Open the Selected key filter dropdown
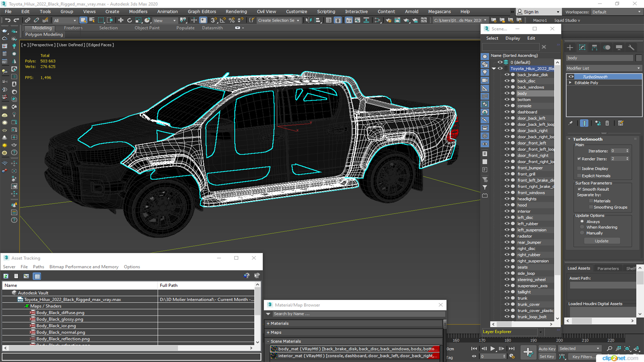Screen dimensions: 644x362 [x=579, y=349]
